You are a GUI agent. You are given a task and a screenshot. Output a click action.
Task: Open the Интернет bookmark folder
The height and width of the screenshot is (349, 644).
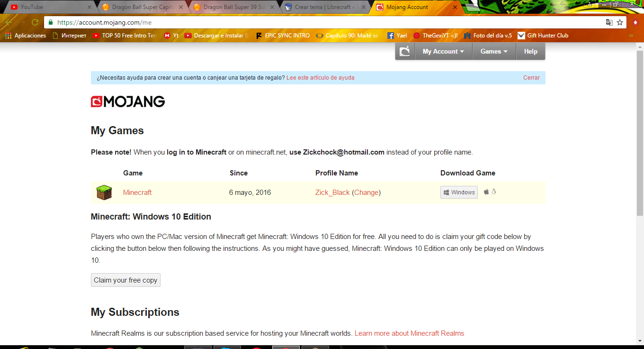tap(70, 36)
